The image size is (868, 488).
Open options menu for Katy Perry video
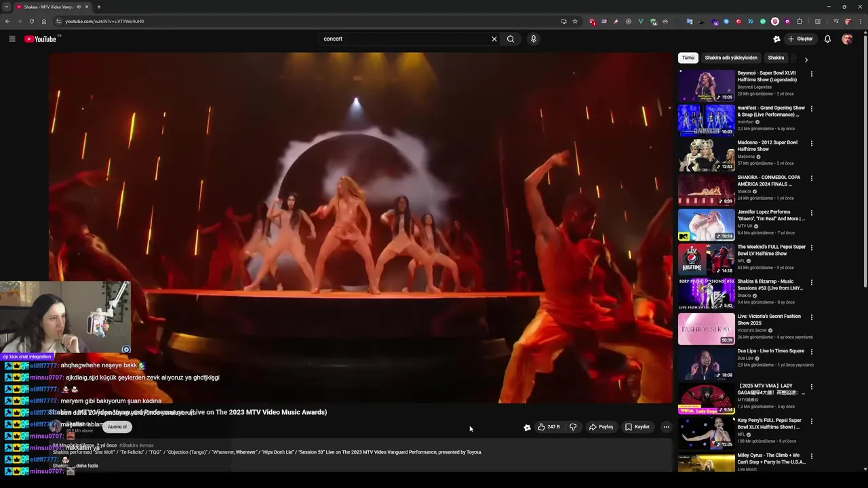point(812,422)
